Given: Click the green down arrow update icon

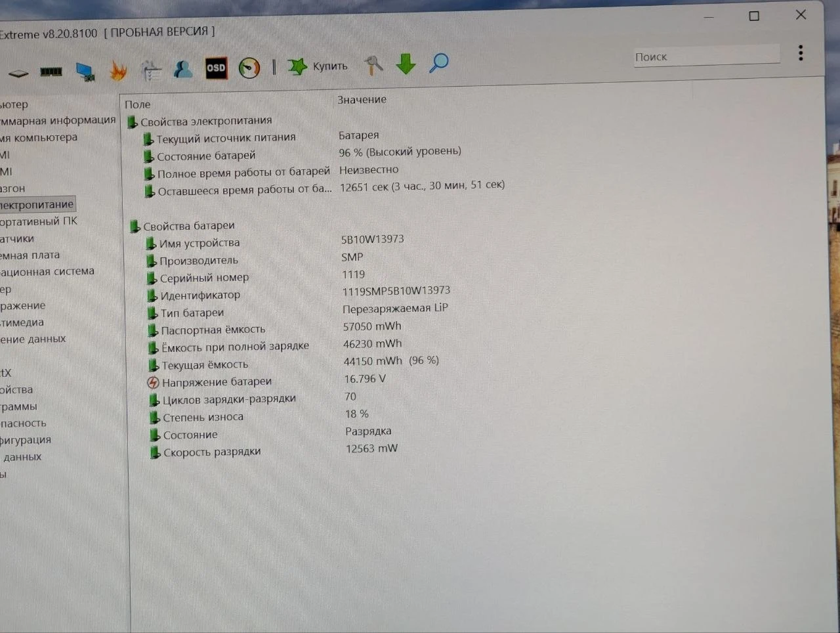Looking at the screenshot, I should 406,64.
